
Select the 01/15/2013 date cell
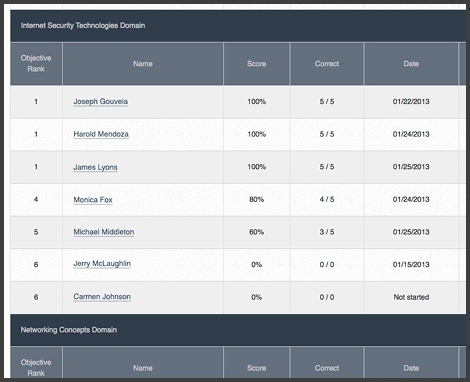tap(411, 265)
